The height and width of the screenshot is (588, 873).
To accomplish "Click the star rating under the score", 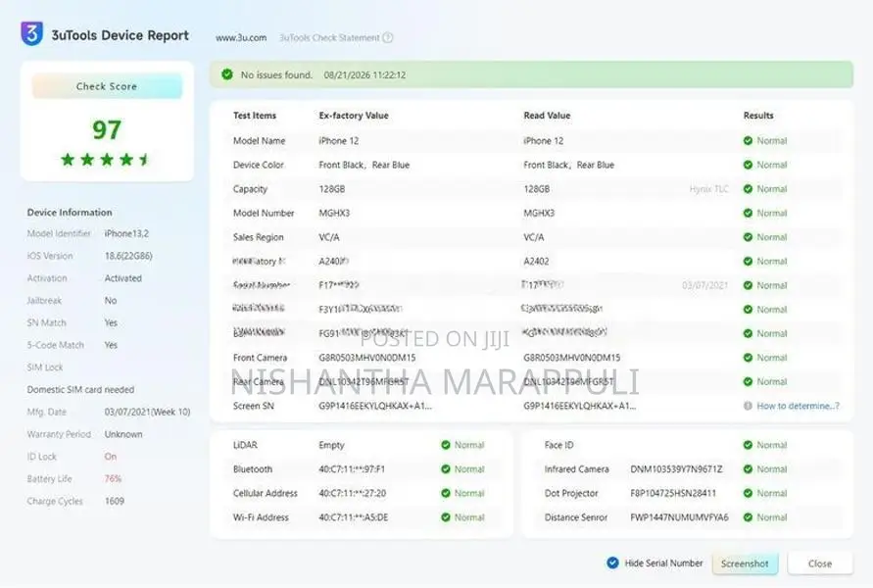I will point(106,160).
